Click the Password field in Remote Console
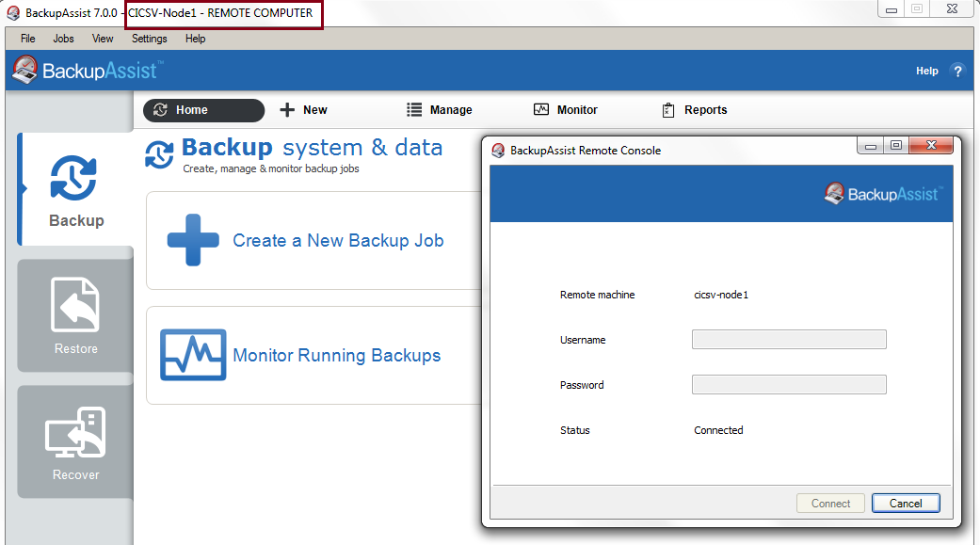980x545 pixels. (789, 384)
